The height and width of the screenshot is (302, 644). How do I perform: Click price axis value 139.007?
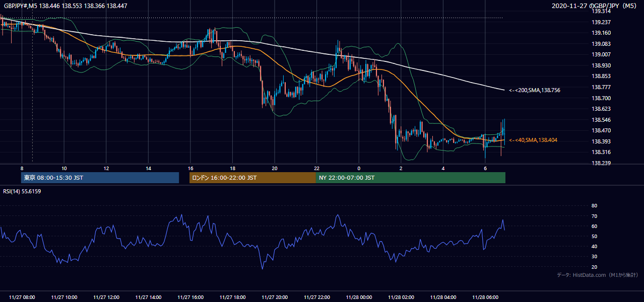point(601,54)
